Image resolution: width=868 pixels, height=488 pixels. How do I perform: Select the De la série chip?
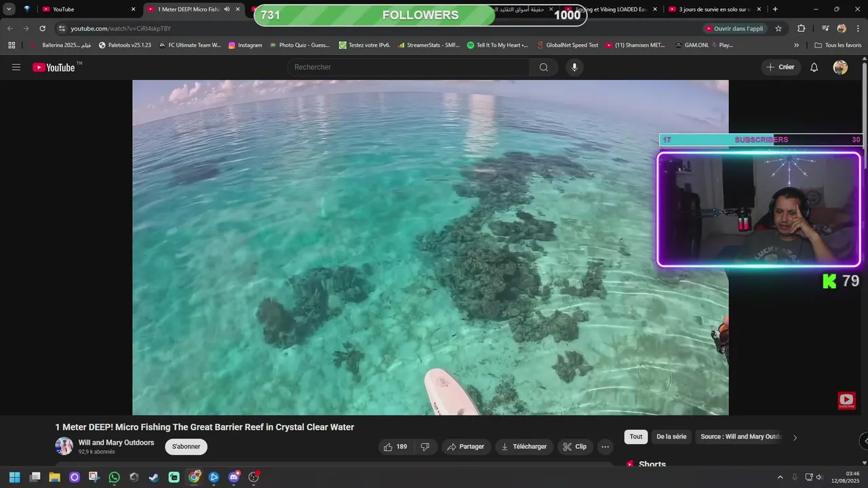click(x=671, y=437)
